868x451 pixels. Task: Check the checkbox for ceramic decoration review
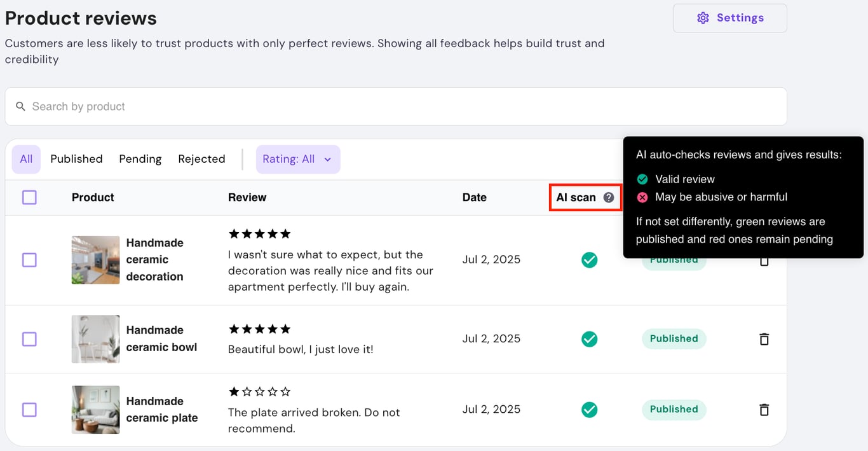(x=29, y=260)
